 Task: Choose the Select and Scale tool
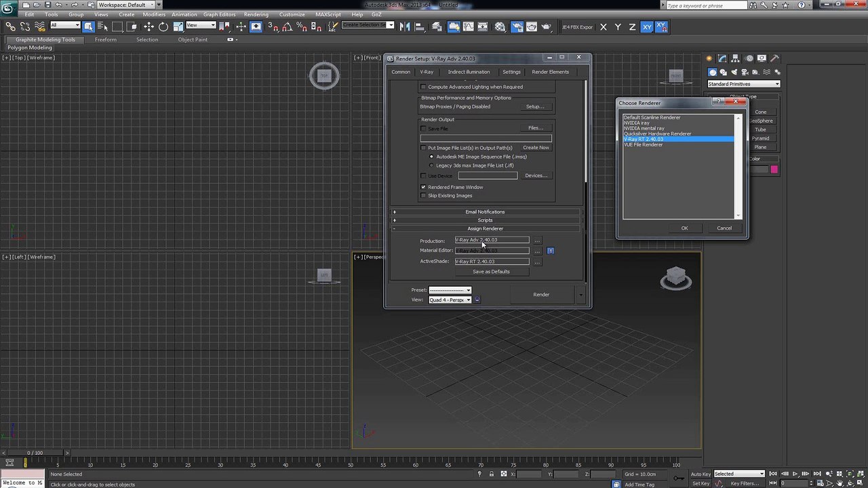[178, 26]
